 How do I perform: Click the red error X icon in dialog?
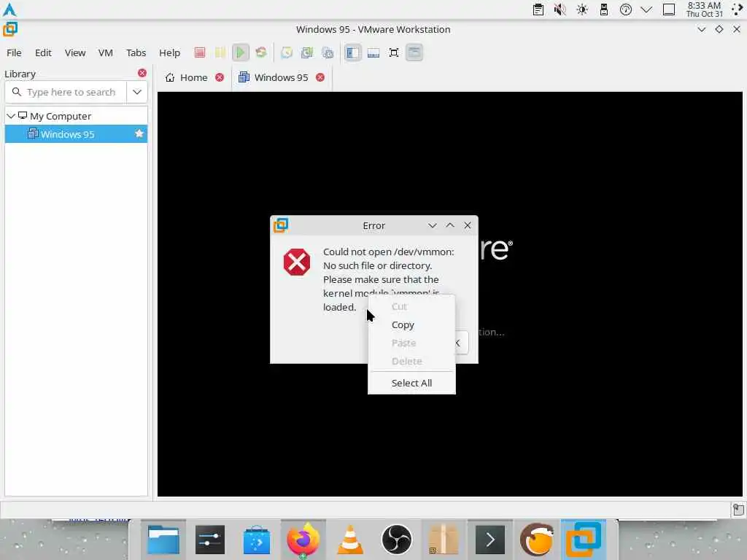[x=297, y=262]
